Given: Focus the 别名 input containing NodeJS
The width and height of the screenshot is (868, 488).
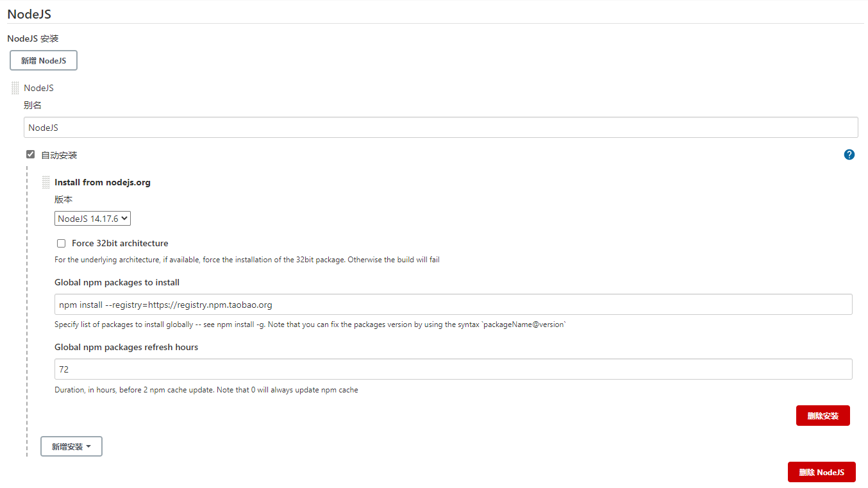Looking at the screenshot, I should [440, 128].
